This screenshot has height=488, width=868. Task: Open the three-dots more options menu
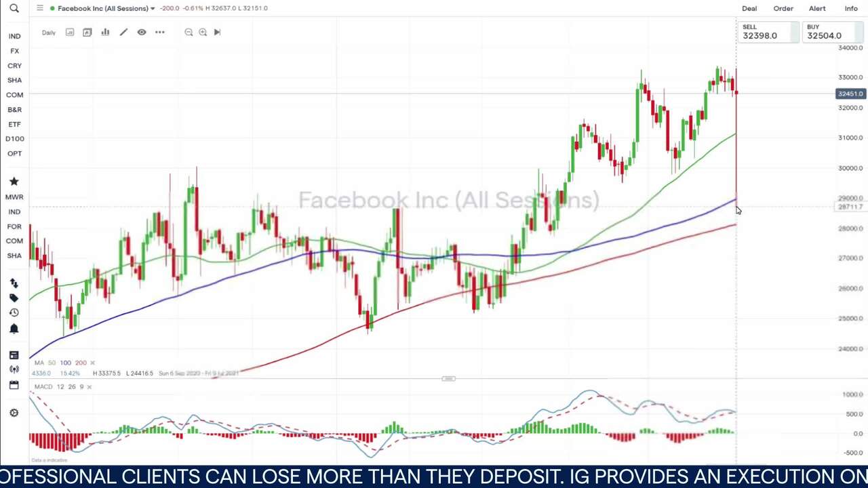click(160, 33)
